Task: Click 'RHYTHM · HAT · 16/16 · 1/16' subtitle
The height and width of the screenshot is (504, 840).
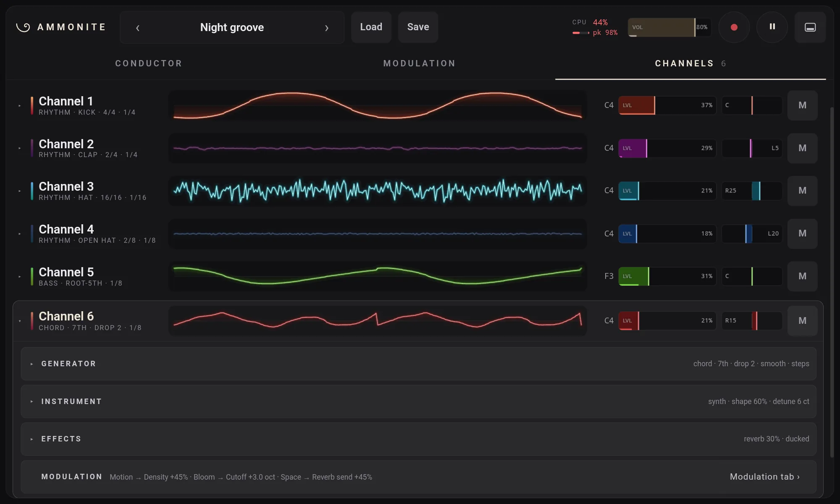Action: click(x=92, y=198)
